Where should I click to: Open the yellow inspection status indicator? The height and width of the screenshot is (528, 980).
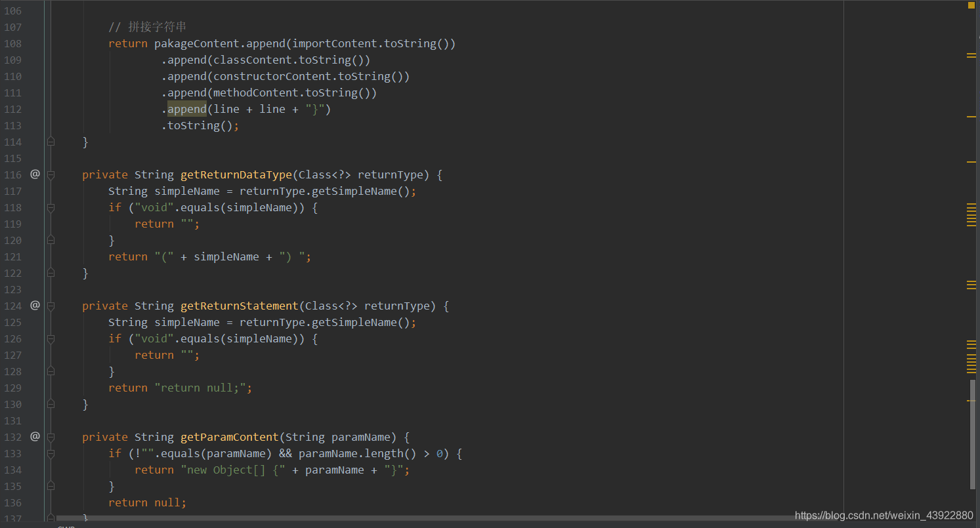tap(971, 5)
